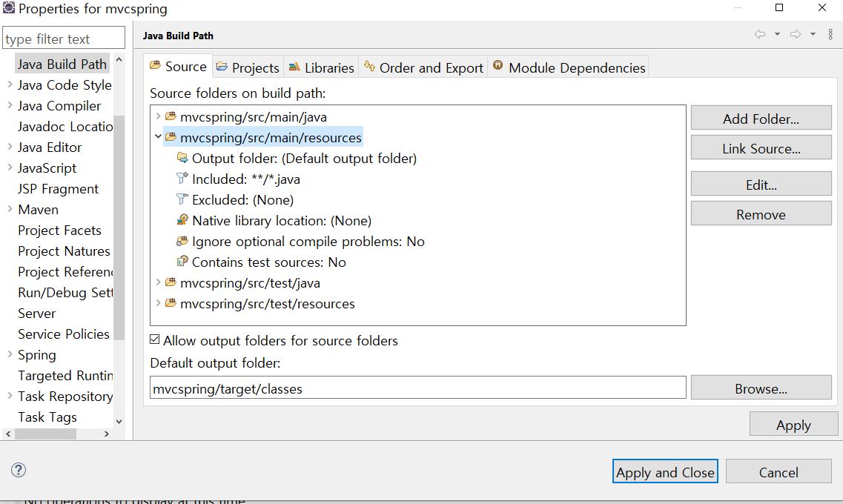
Task: Open the back history dropdown arrow
Action: click(778, 34)
